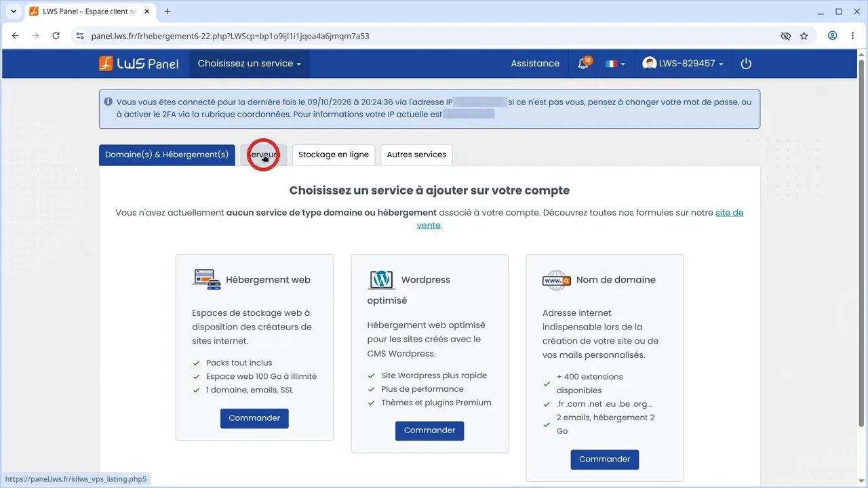Select the LWS Panel browser tab

(90, 12)
